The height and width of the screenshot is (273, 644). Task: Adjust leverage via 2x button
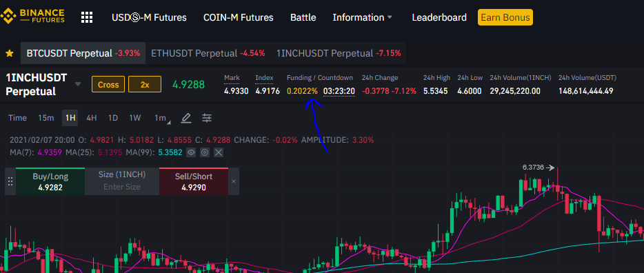tap(145, 85)
